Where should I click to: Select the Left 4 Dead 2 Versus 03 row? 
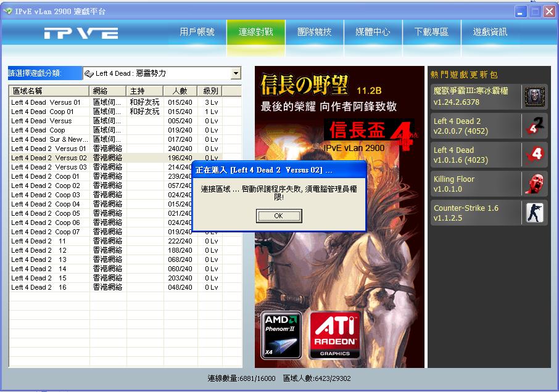tap(101, 167)
